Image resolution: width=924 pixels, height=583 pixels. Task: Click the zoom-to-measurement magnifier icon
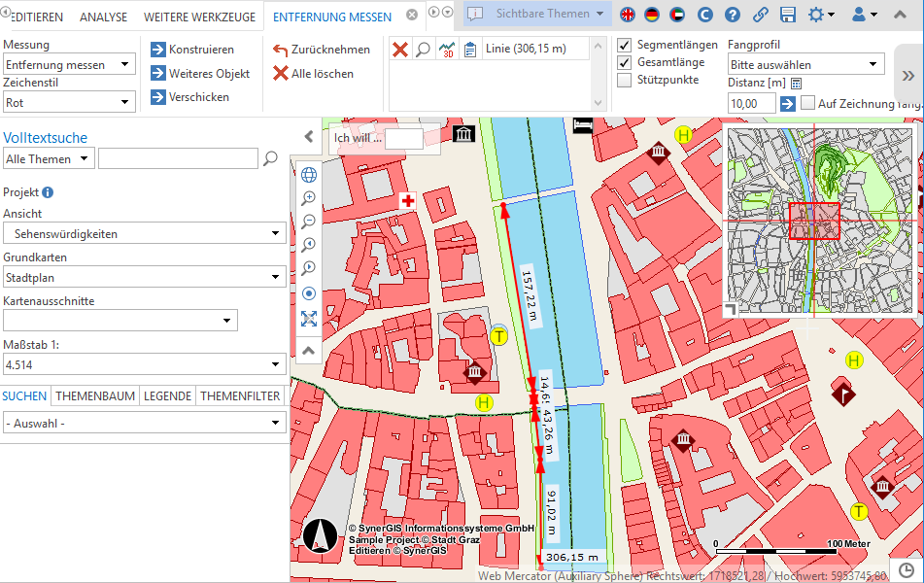[423, 50]
